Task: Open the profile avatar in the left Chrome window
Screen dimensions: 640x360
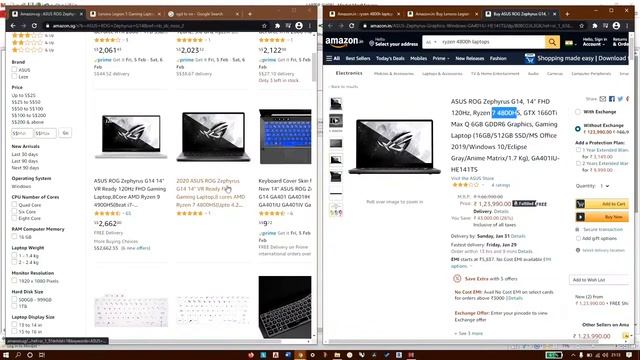Action: 299,26
